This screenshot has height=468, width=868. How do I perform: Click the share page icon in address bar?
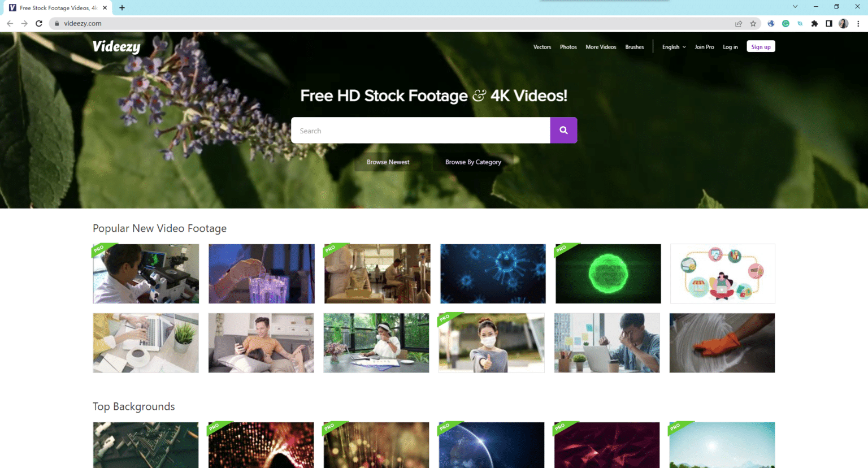coord(739,23)
